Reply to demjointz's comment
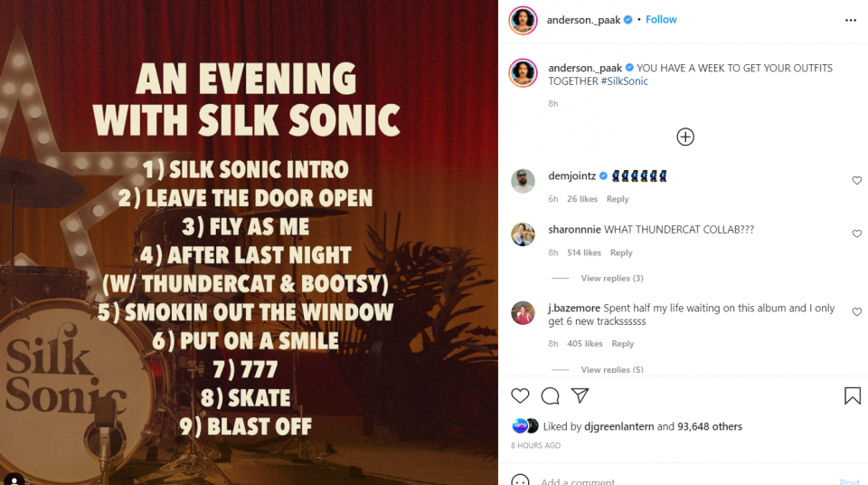Viewport: 868px width, 485px height. click(x=618, y=199)
